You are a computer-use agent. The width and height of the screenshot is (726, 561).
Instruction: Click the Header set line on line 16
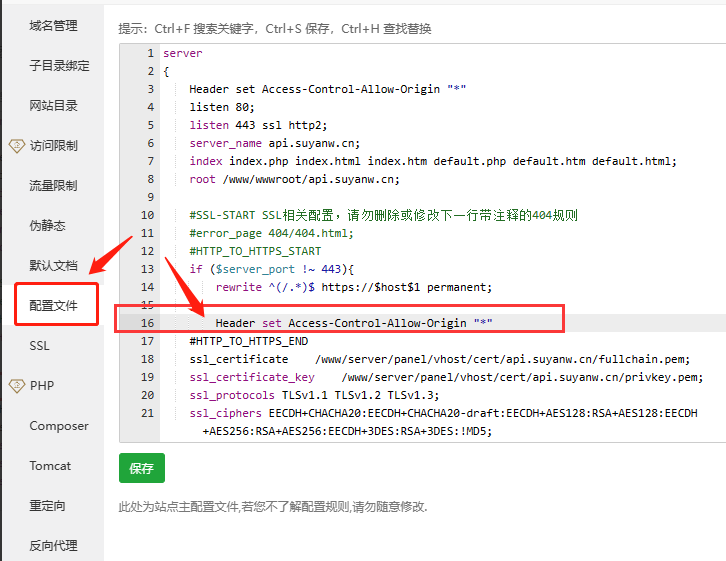354,323
